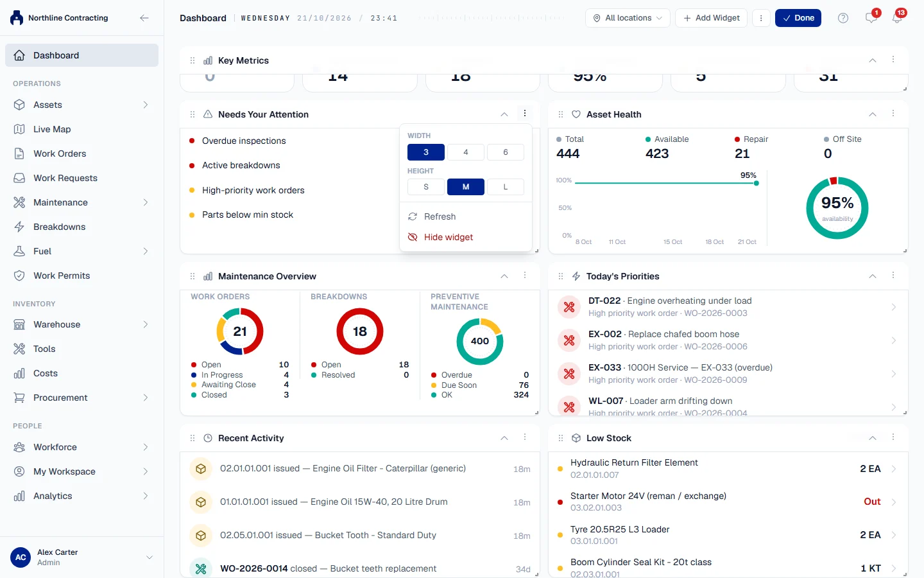Go to Dashboard in the sidebar

click(x=81, y=55)
